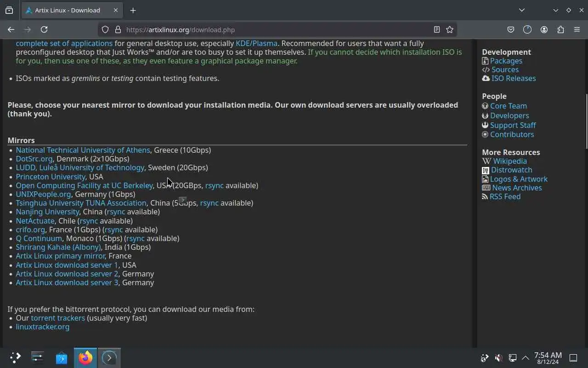This screenshot has width=588, height=368.
Task: Click the complete set of applications link
Action: 64,43
